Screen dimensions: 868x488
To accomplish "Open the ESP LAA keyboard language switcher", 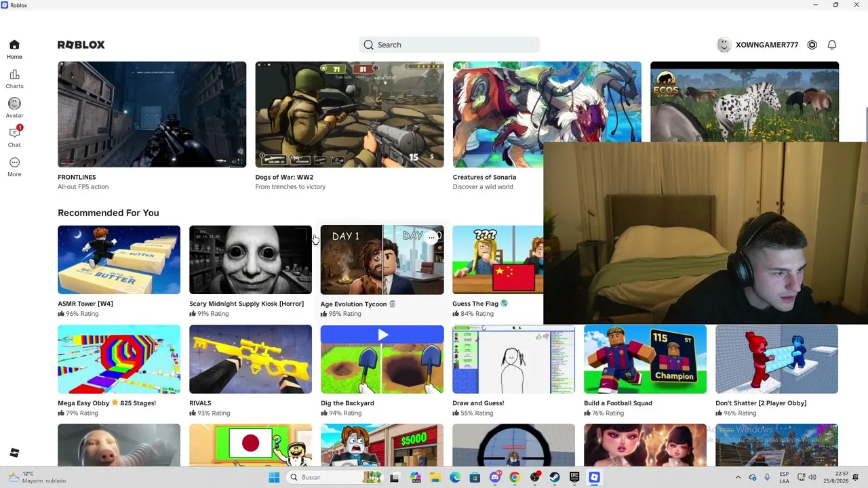I will pos(784,477).
